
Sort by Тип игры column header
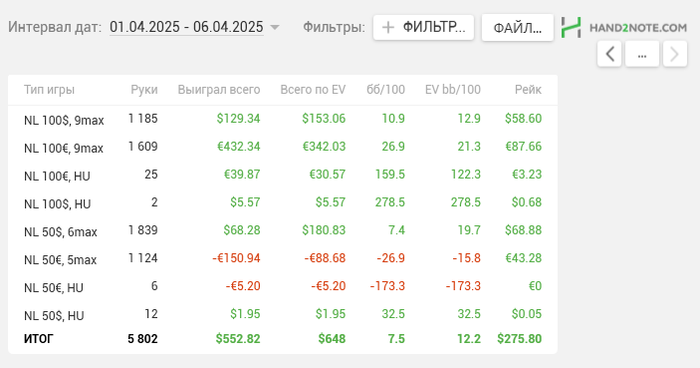[49, 90]
